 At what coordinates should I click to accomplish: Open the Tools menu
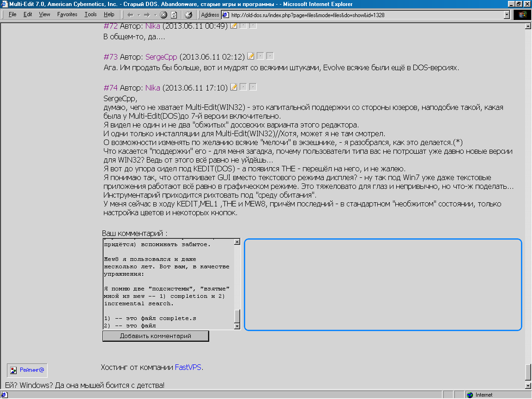[x=91, y=14]
